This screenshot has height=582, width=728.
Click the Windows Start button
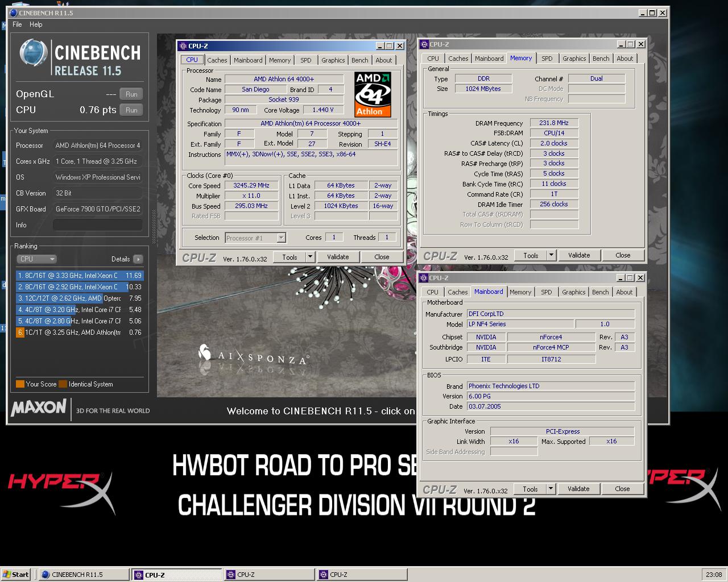16,575
